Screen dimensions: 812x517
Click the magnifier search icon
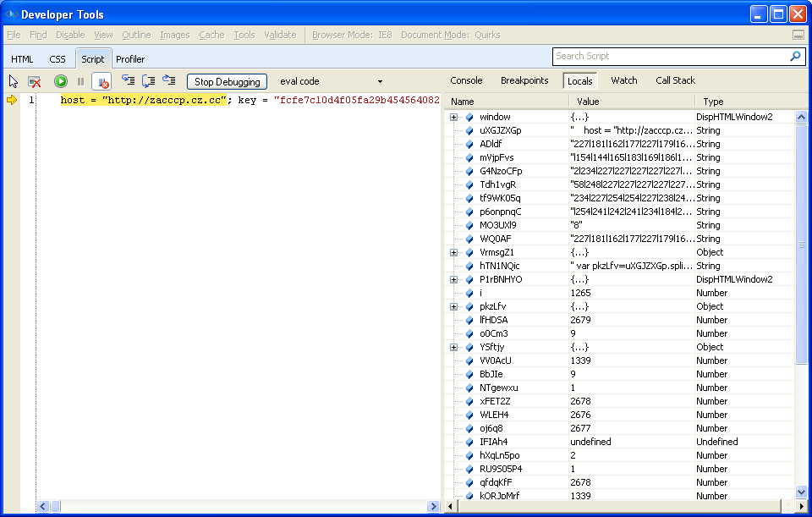pyautogui.click(x=795, y=56)
